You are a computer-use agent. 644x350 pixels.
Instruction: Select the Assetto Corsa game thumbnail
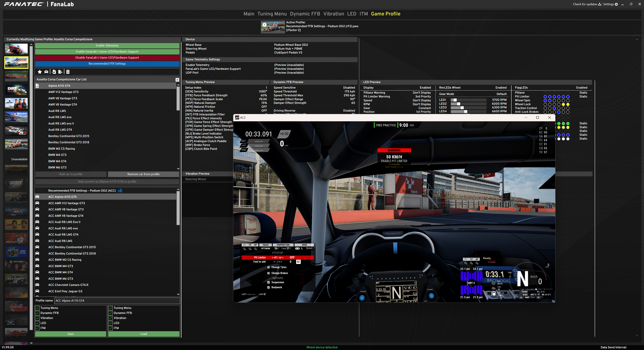16,49
